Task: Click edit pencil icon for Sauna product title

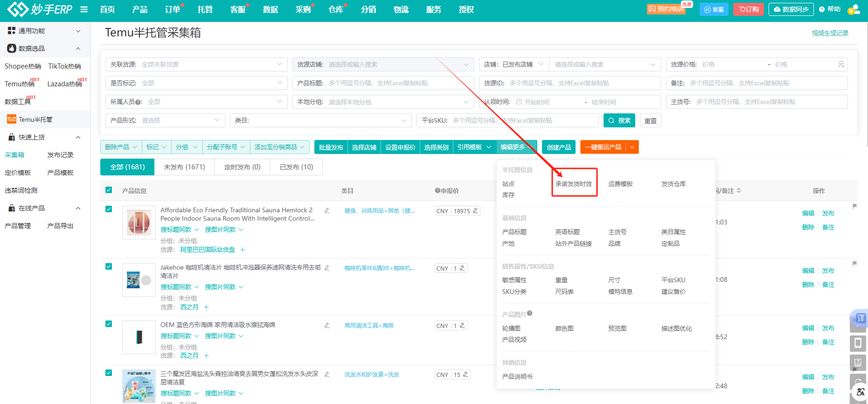Action: point(327,210)
